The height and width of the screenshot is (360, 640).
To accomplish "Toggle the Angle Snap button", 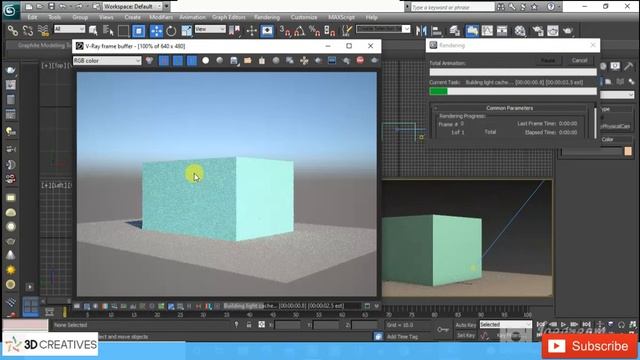I will (x=300, y=31).
